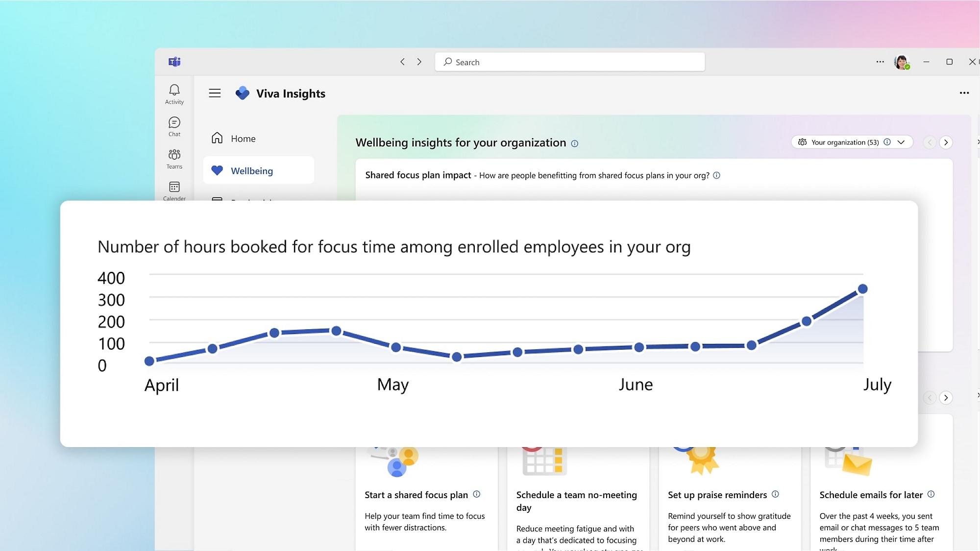Viewport: 980px width, 551px height.
Task: Click the Home navigation icon
Action: (217, 137)
